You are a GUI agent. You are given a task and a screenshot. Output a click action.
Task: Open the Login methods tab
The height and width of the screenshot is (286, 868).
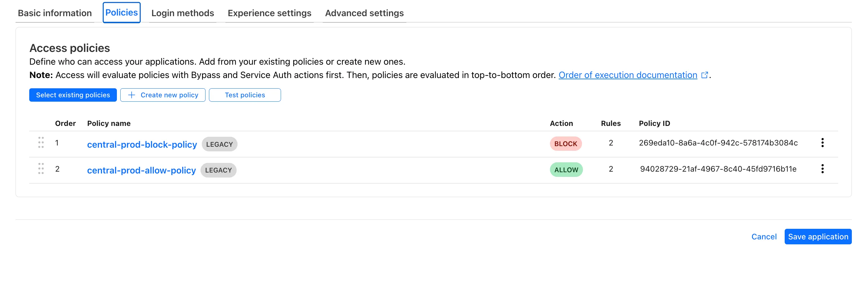182,13
